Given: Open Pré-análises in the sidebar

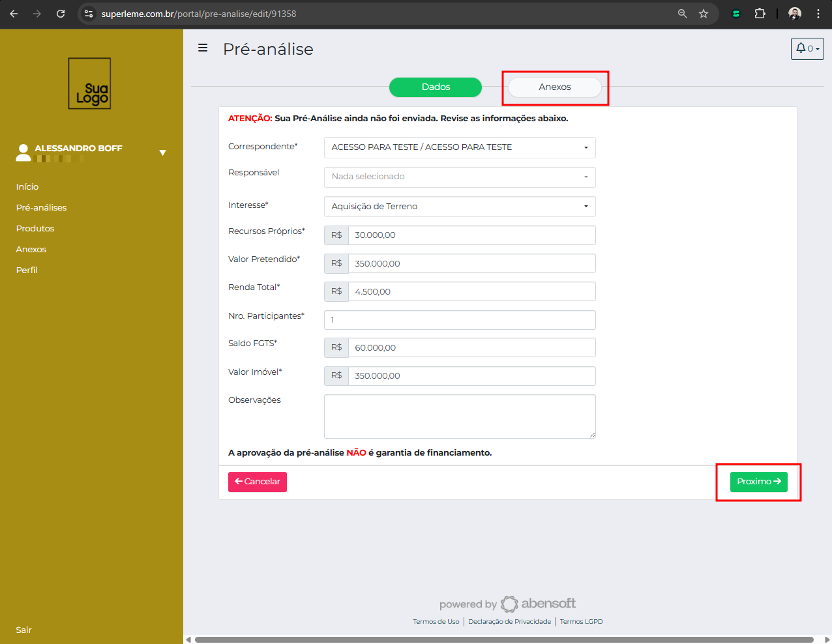Looking at the screenshot, I should point(42,208).
